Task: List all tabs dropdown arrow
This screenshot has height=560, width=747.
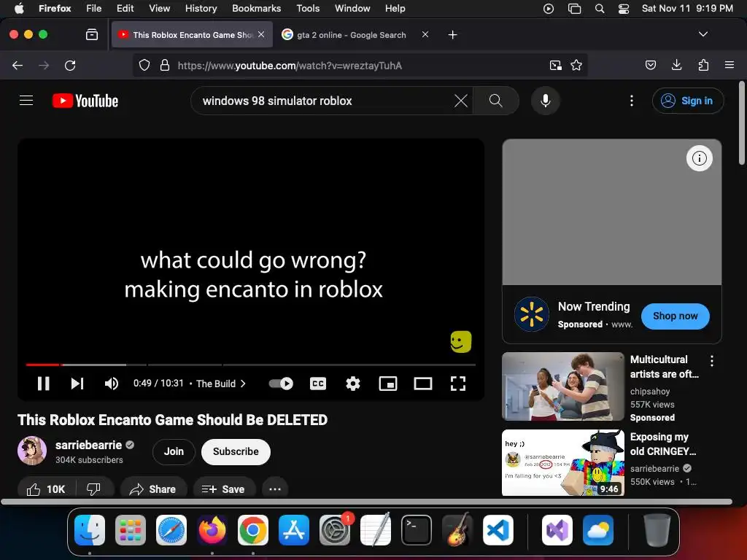Action: 703,34
